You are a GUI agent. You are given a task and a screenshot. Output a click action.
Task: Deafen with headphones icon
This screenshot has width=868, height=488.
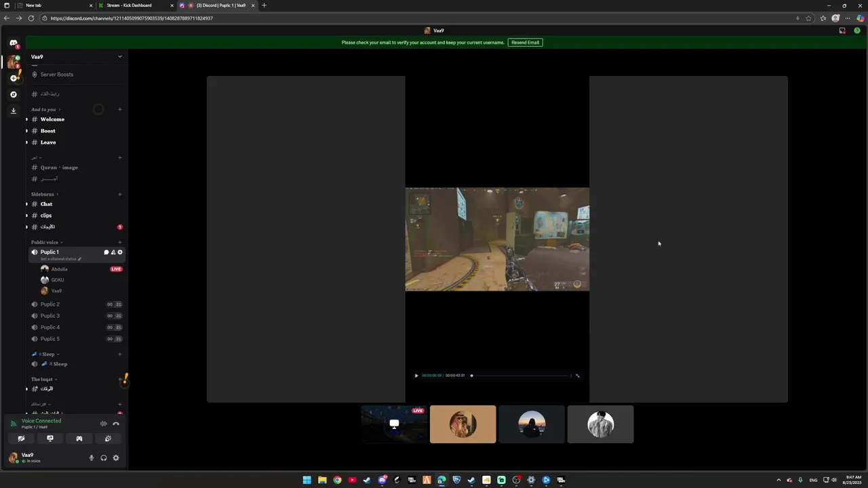[104, 458]
